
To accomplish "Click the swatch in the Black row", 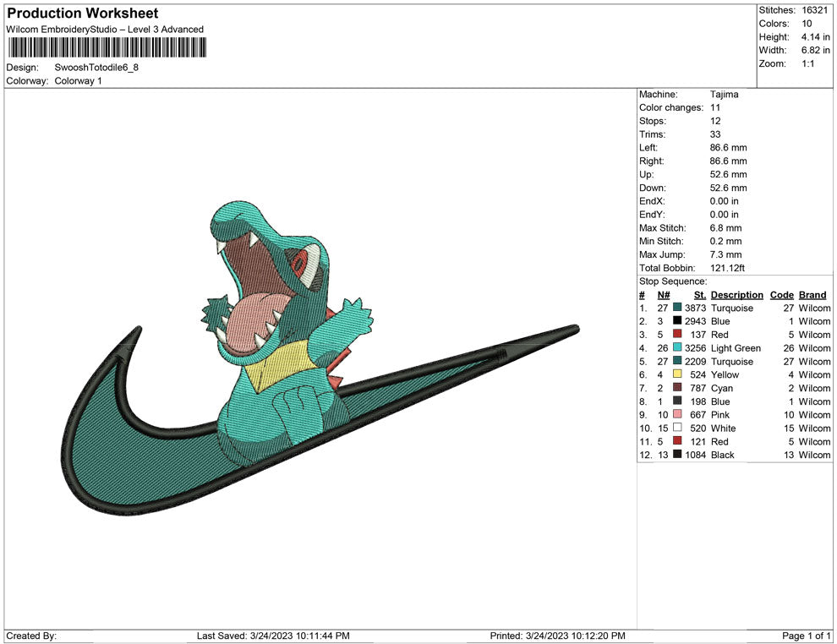I will (x=677, y=454).
